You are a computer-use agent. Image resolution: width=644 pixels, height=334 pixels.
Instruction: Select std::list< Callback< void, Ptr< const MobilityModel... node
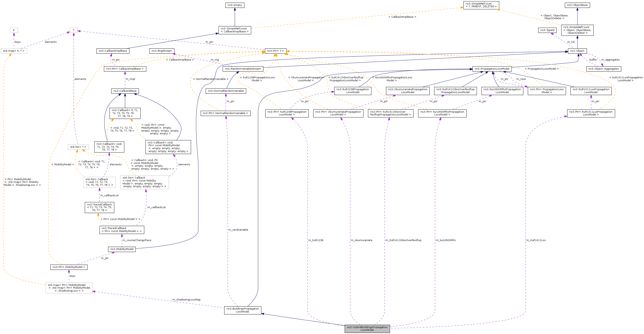(144, 182)
